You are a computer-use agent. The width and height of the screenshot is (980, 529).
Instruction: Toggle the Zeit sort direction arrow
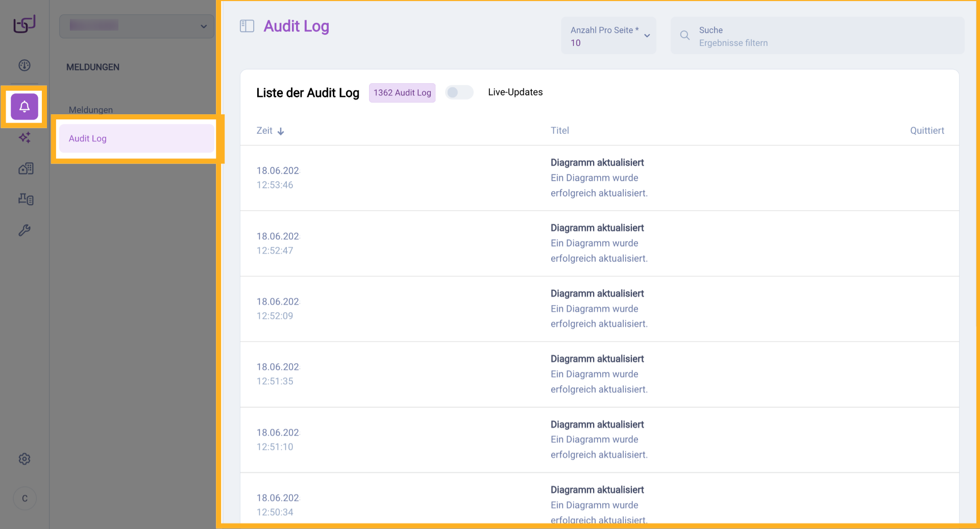(281, 131)
